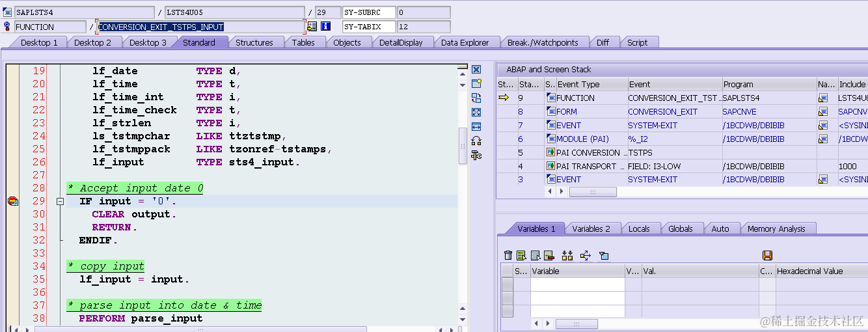Click the navigation icon in the MODULE (PAI) row

coord(822,139)
